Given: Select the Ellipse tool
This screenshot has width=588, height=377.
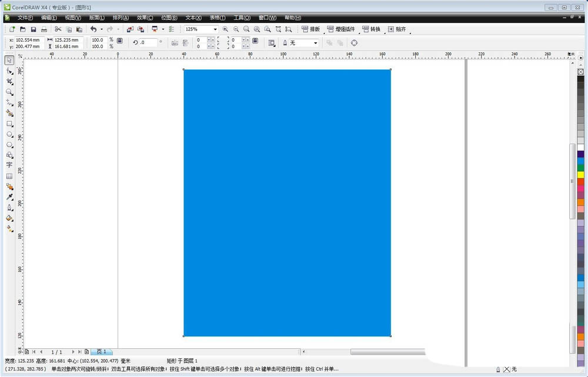Looking at the screenshot, I should coord(9,134).
